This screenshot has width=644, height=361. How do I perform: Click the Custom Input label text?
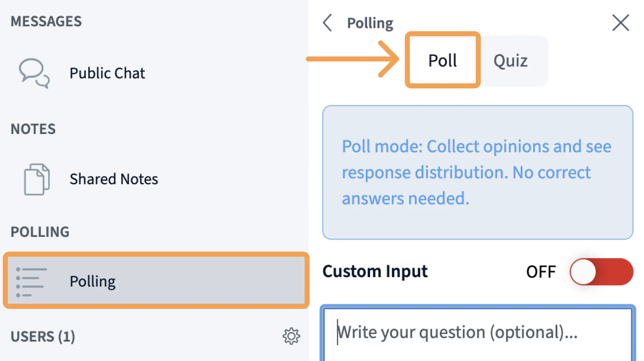[375, 272]
